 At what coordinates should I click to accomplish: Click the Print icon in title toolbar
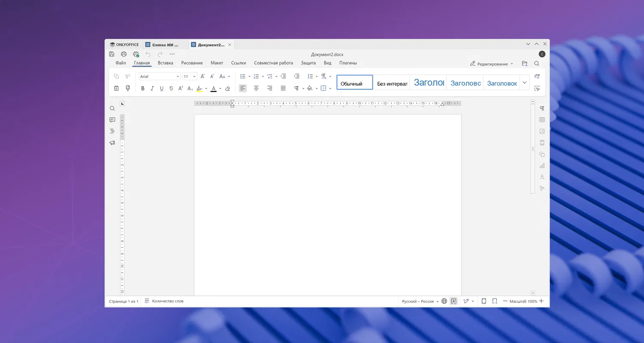124,54
